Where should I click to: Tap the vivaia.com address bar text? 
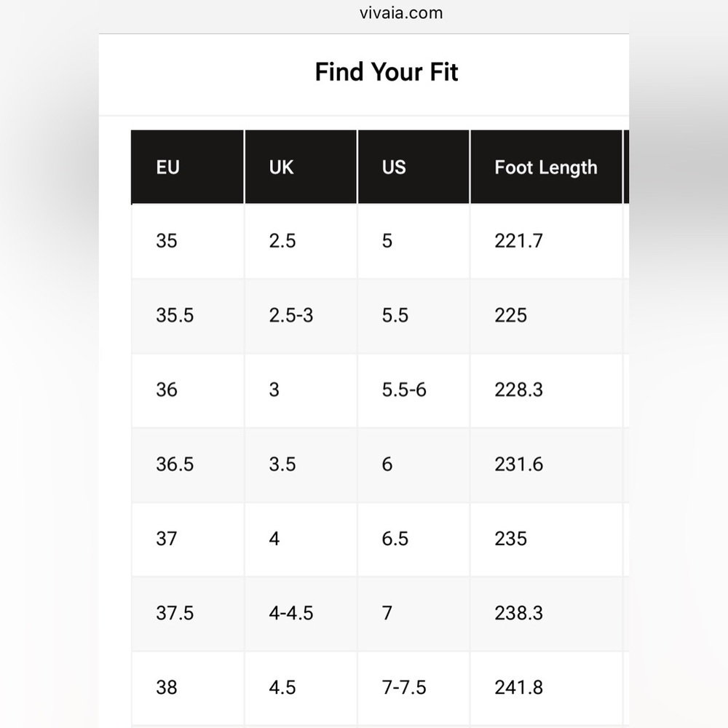[401, 13]
